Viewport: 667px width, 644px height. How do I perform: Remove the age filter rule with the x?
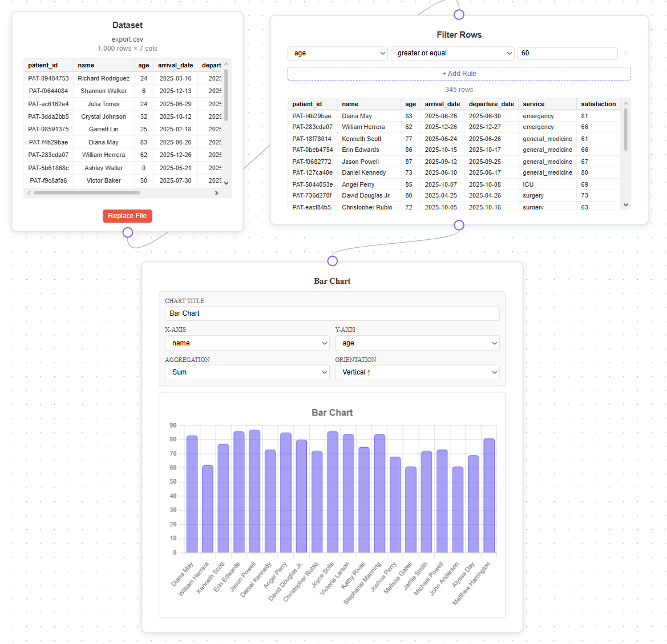625,53
